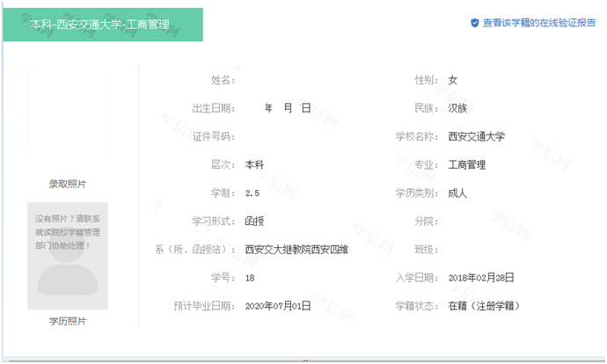Click the 录取照片 label
This screenshot has width=607, height=364.
coord(68,184)
